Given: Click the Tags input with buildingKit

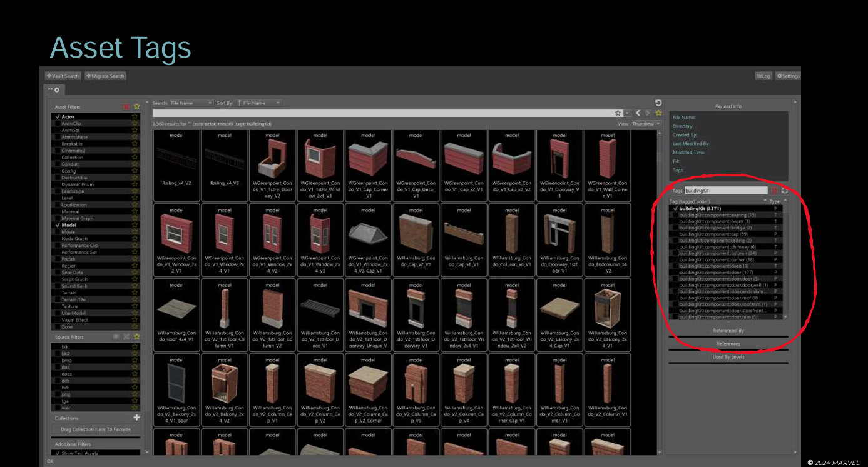Looking at the screenshot, I should click(x=726, y=190).
